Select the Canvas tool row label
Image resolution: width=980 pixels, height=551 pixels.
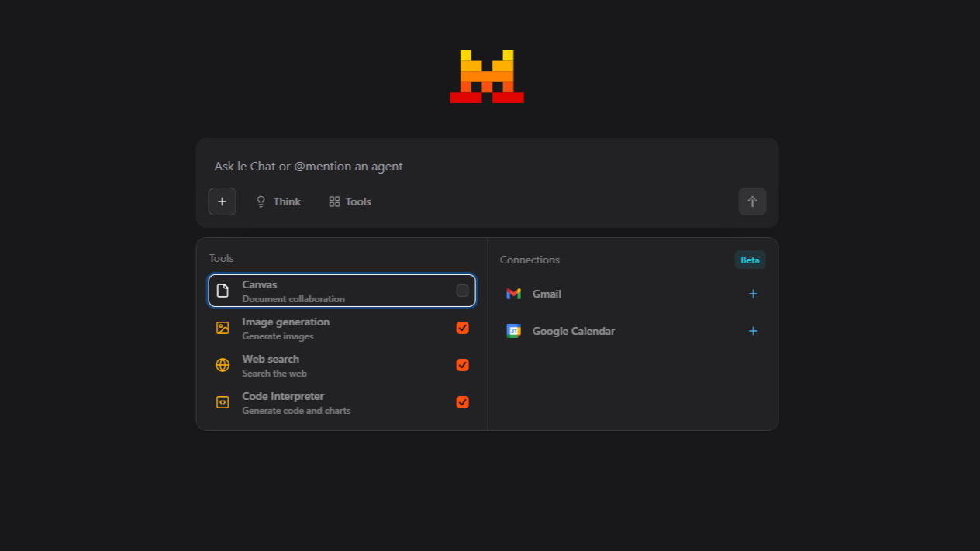pos(259,284)
